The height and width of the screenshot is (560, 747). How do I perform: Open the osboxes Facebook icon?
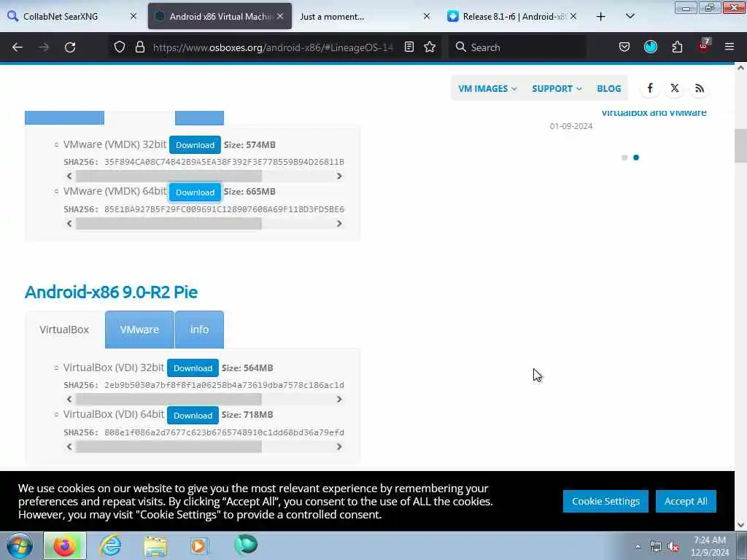tap(650, 88)
